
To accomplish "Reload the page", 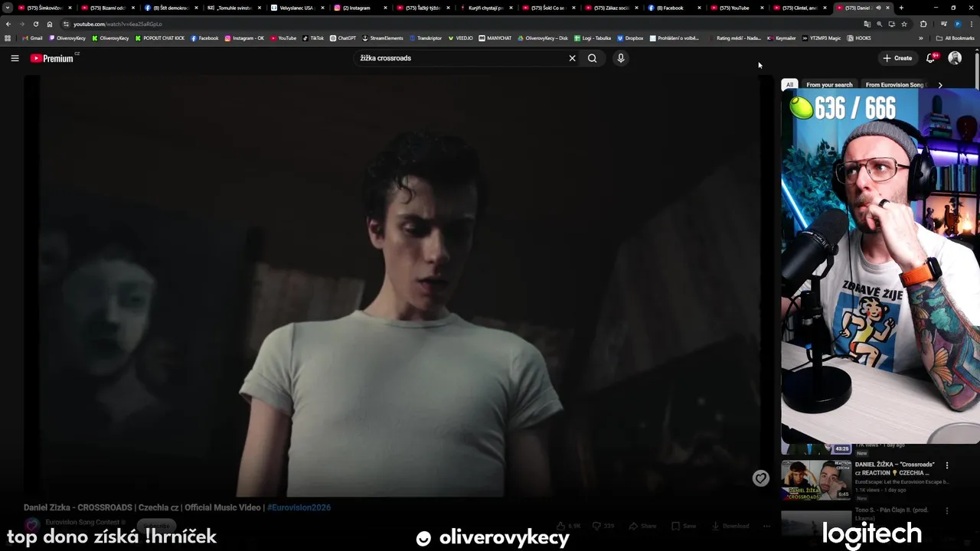I will pos(36,24).
